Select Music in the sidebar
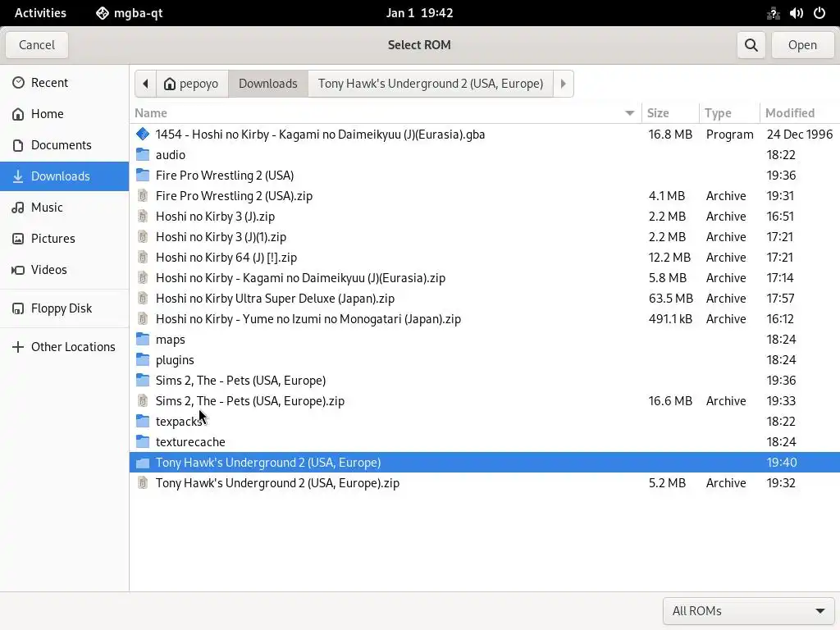Screen dimensions: 840x630 [x=64, y=208]
